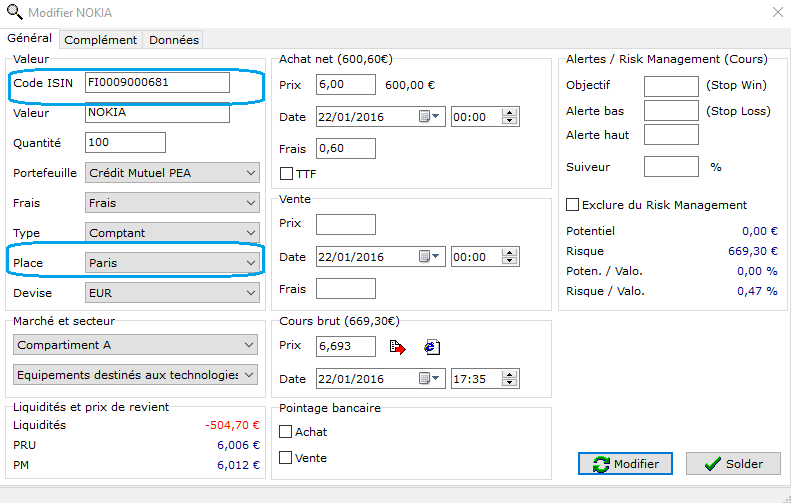Click the 600,00 € total text
The image size is (791, 503).
(410, 85)
